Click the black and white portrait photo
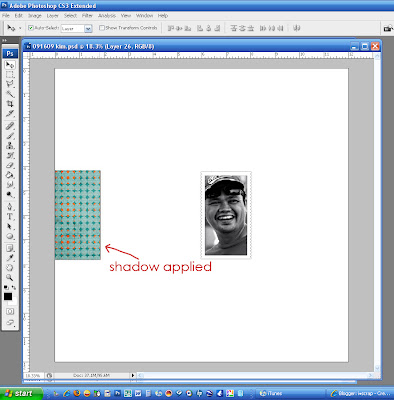 (x=226, y=215)
